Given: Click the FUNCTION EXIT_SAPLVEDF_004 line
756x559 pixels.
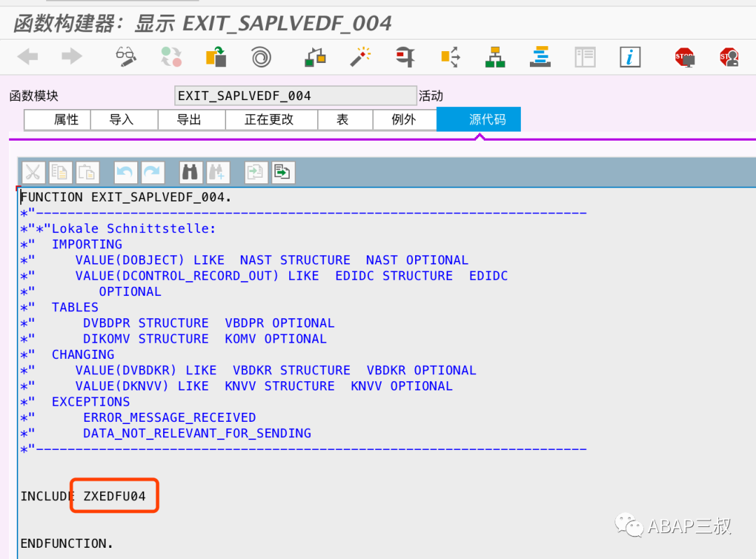Looking at the screenshot, I should click(126, 197).
